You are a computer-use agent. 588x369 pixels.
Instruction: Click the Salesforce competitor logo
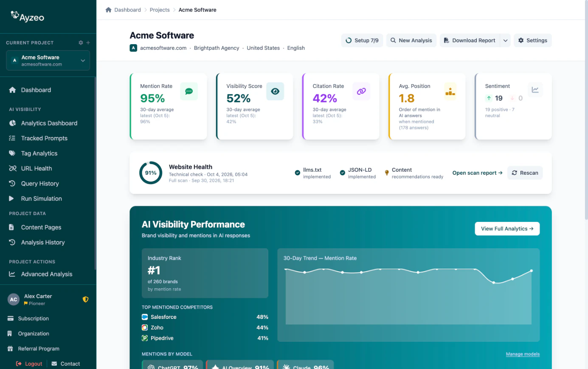[145, 317]
